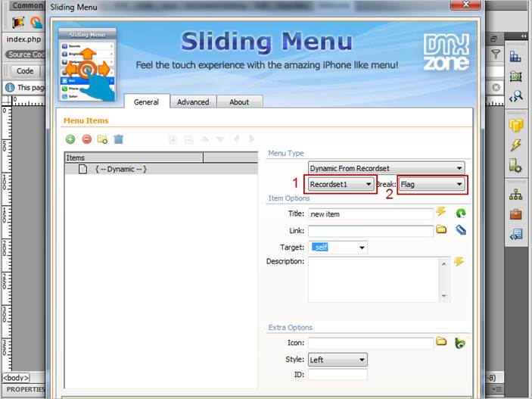532x399 pixels.
Task: Open the Recordset1 dropdown
Action: click(341, 185)
